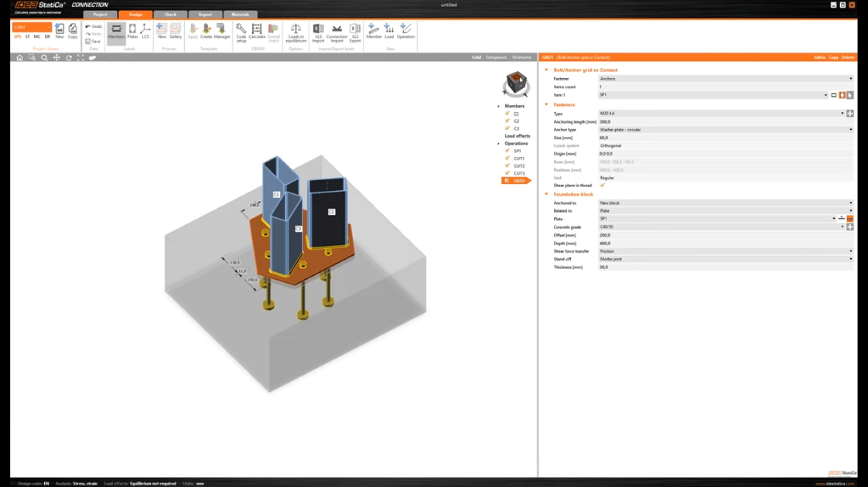The height and width of the screenshot is (487, 868).
Task: Toggle the CUT2 operation checkbox
Action: coord(507,165)
